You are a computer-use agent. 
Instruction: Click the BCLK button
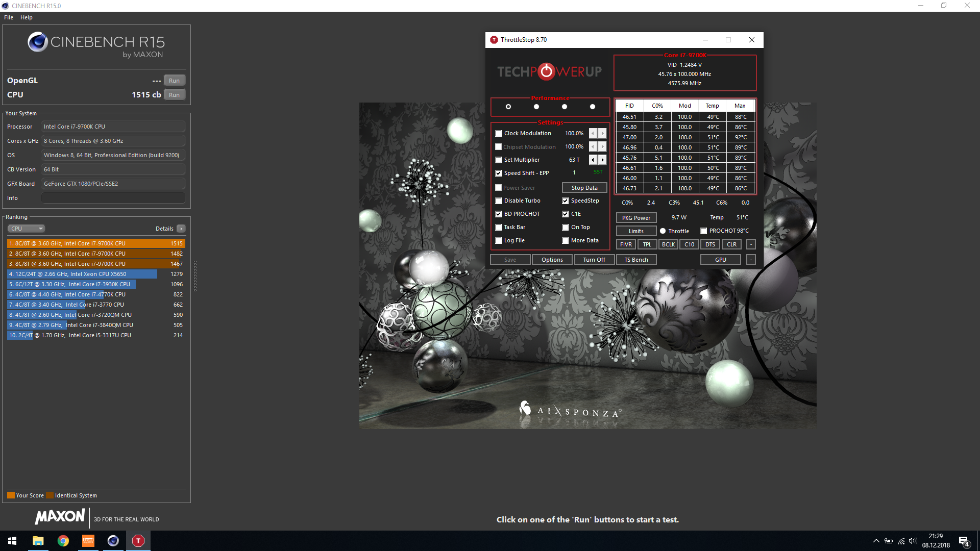pyautogui.click(x=668, y=244)
